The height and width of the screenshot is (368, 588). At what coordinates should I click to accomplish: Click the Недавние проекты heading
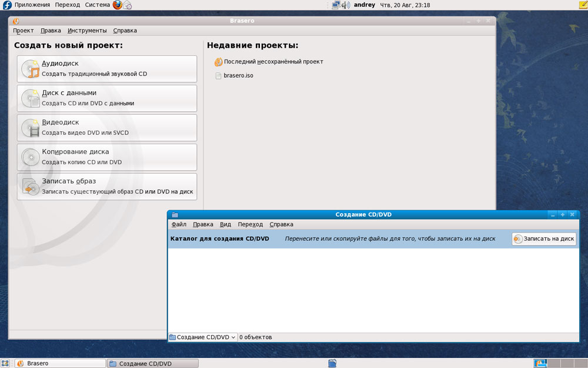point(252,45)
